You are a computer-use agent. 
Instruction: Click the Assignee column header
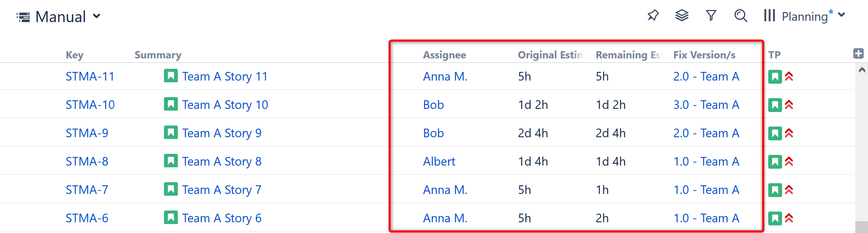(x=445, y=55)
